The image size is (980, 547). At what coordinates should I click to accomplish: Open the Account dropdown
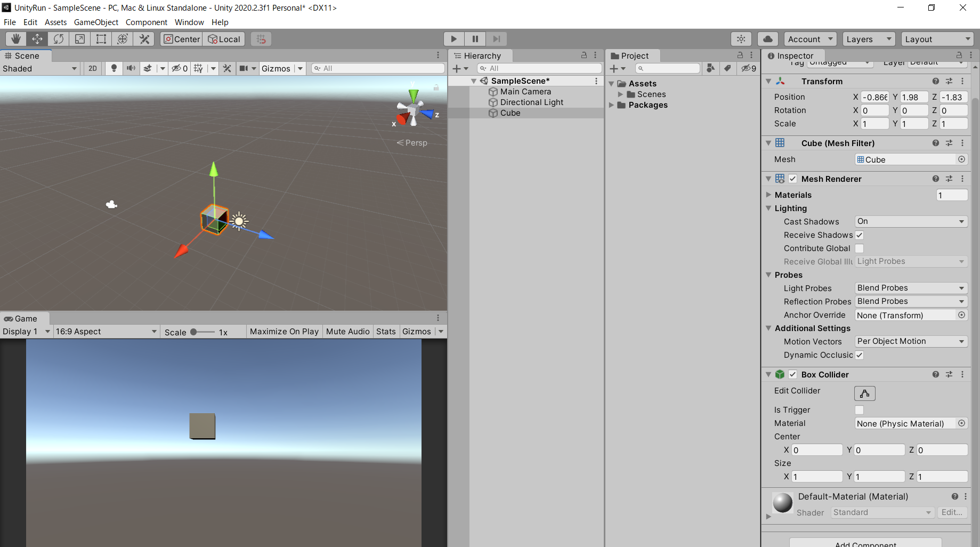click(x=810, y=39)
